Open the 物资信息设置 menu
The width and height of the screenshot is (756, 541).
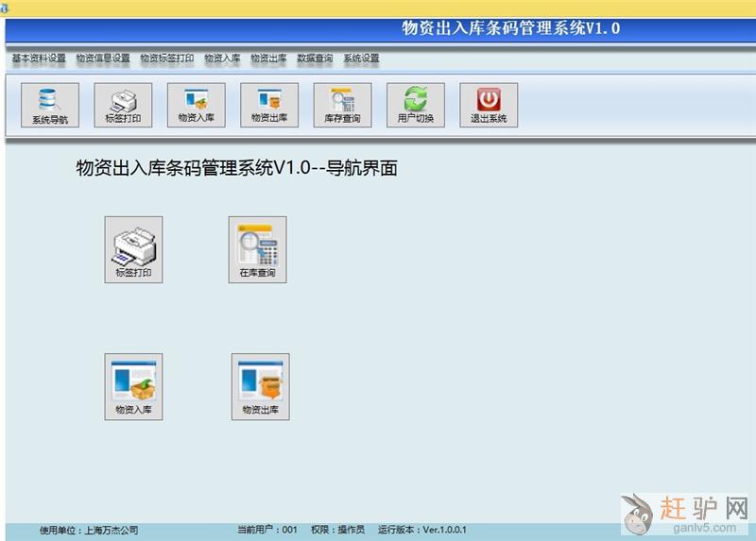103,59
